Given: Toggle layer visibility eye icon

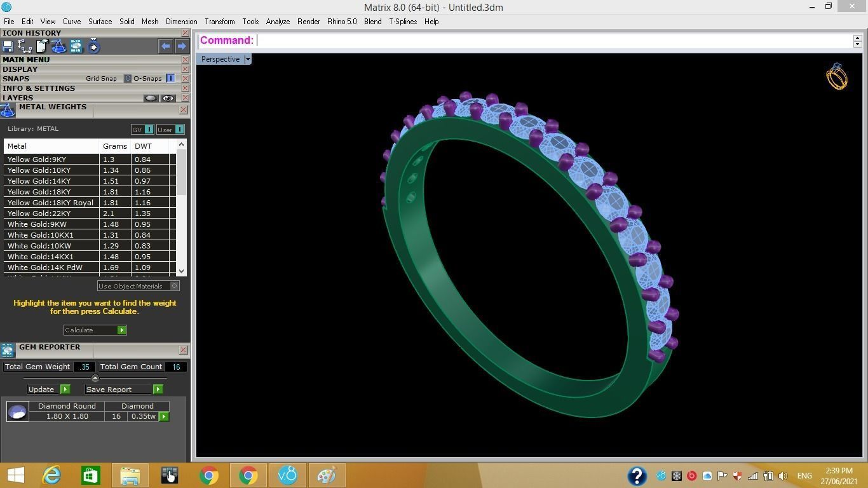Looking at the screenshot, I should coord(168,98).
